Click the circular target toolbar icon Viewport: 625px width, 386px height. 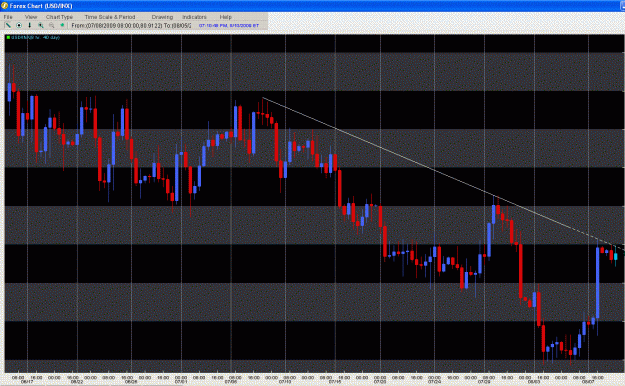coord(19,25)
